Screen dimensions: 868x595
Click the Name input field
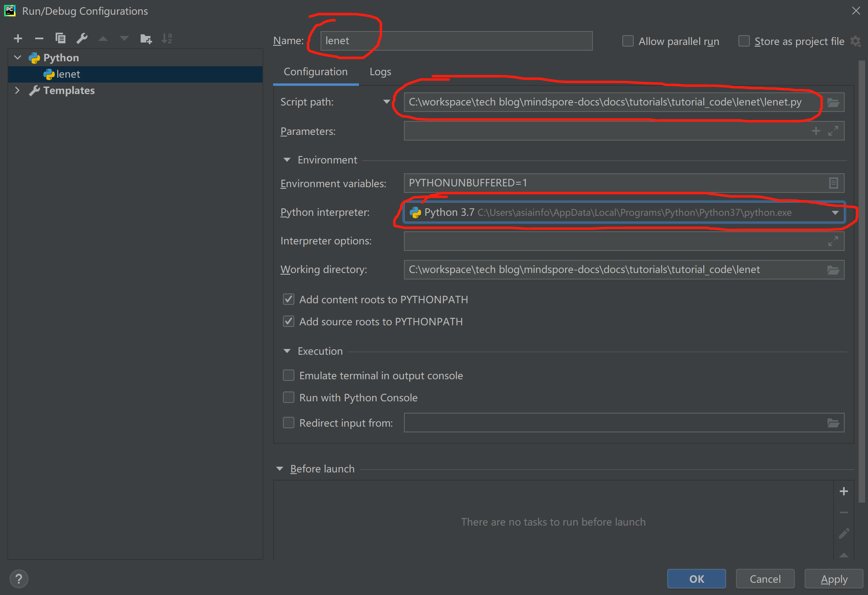(x=456, y=41)
